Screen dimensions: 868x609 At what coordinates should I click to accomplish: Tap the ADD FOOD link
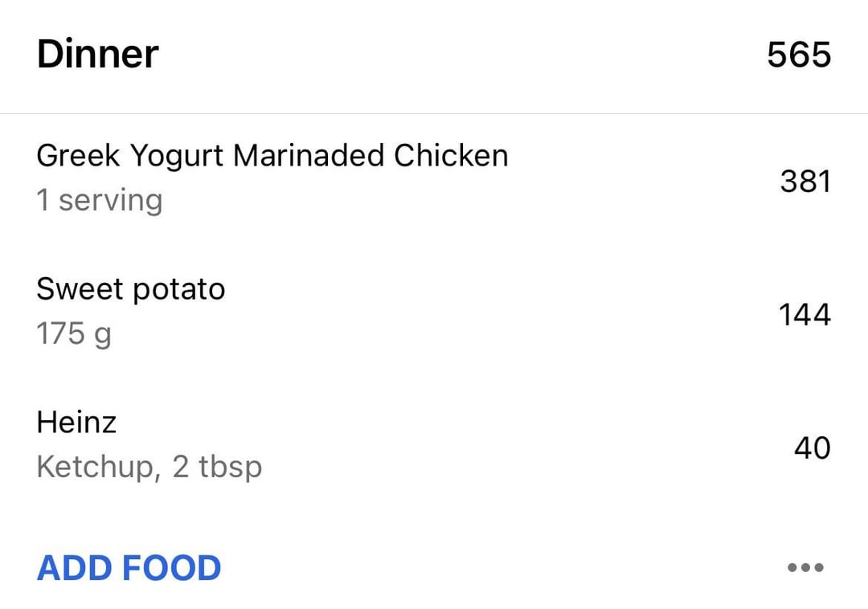pyautogui.click(x=129, y=568)
